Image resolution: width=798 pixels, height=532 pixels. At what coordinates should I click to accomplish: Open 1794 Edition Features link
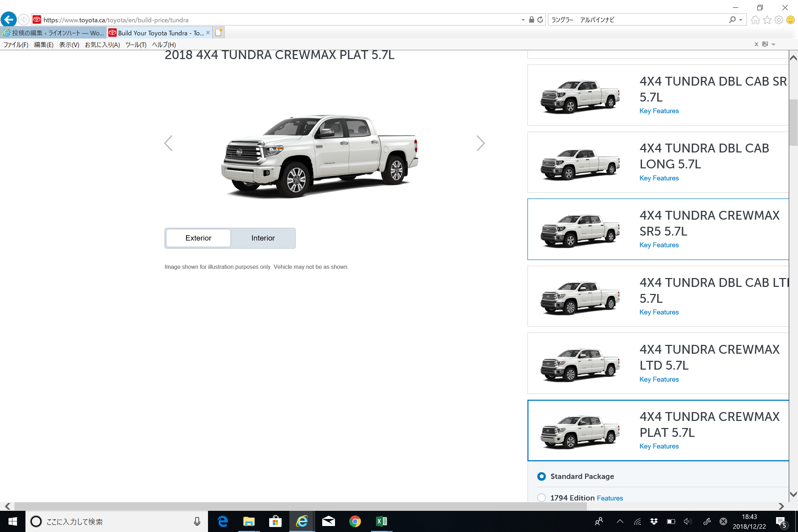(x=610, y=498)
